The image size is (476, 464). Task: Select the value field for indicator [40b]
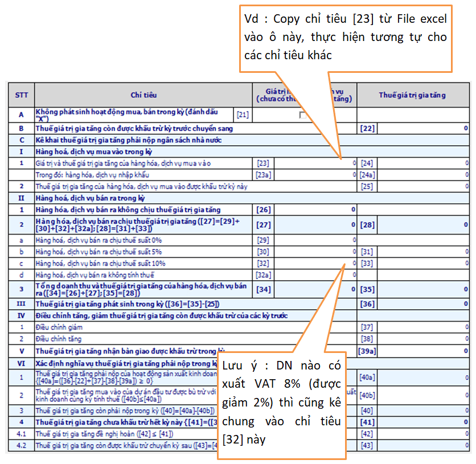coord(423,395)
